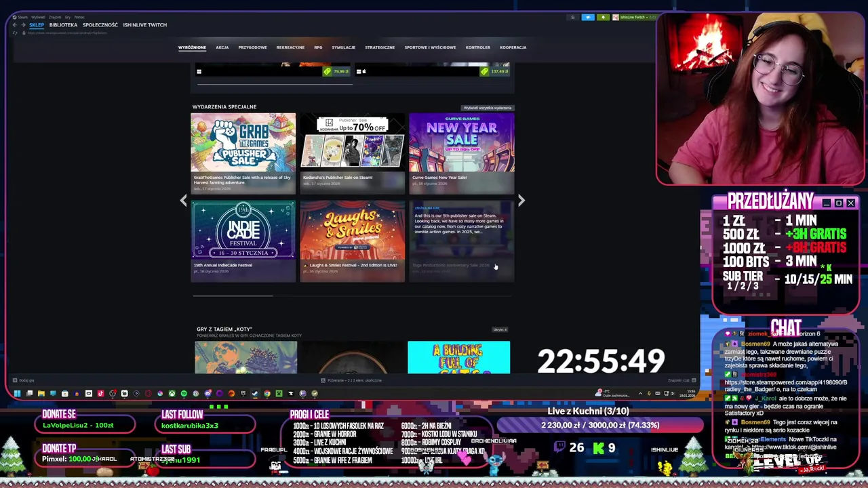Screen dimensions: 868x488
Task: Select the PRZYGODOWE store category
Action: (x=252, y=47)
